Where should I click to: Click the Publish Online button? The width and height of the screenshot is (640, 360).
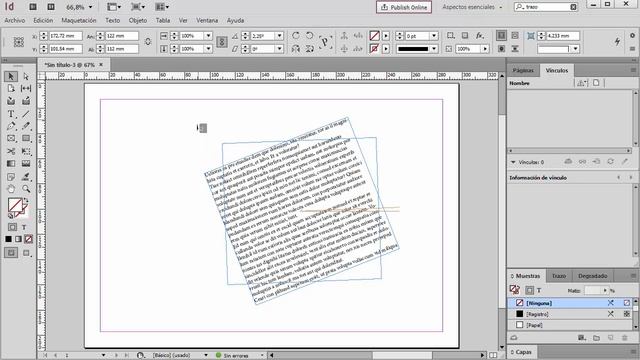404,7
